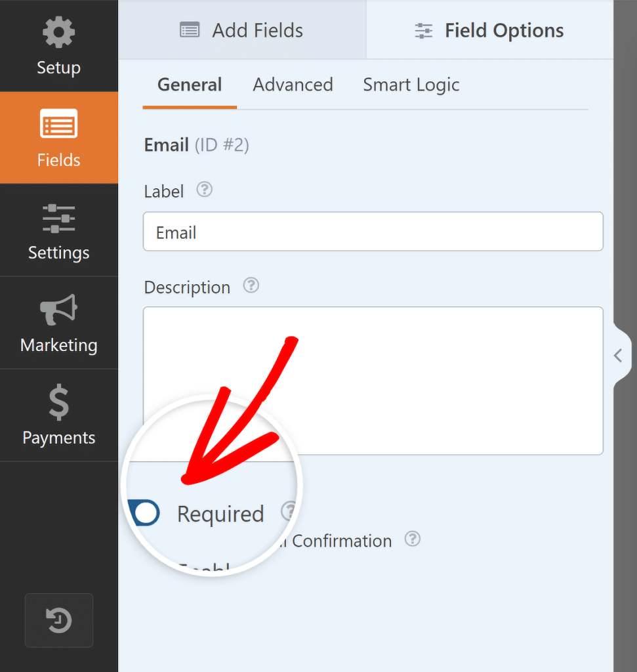Select the General tab
The image size is (637, 672).
click(189, 84)
